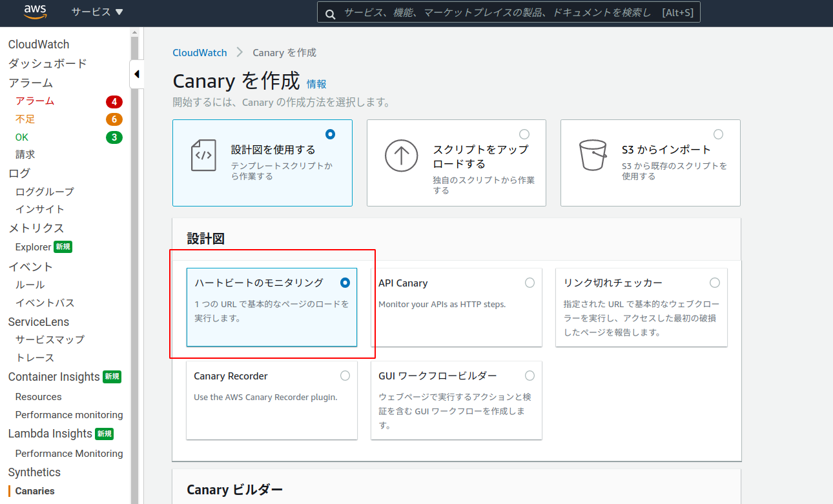Open ダッシュボード in the sidebar

[47, 63]
